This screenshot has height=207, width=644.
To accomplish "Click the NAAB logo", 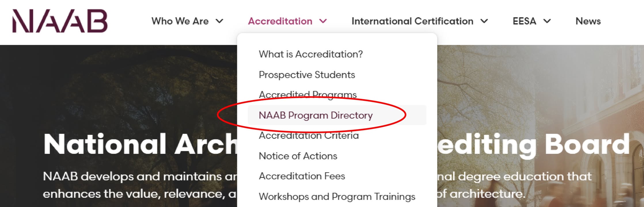I will tap(60, 21).
